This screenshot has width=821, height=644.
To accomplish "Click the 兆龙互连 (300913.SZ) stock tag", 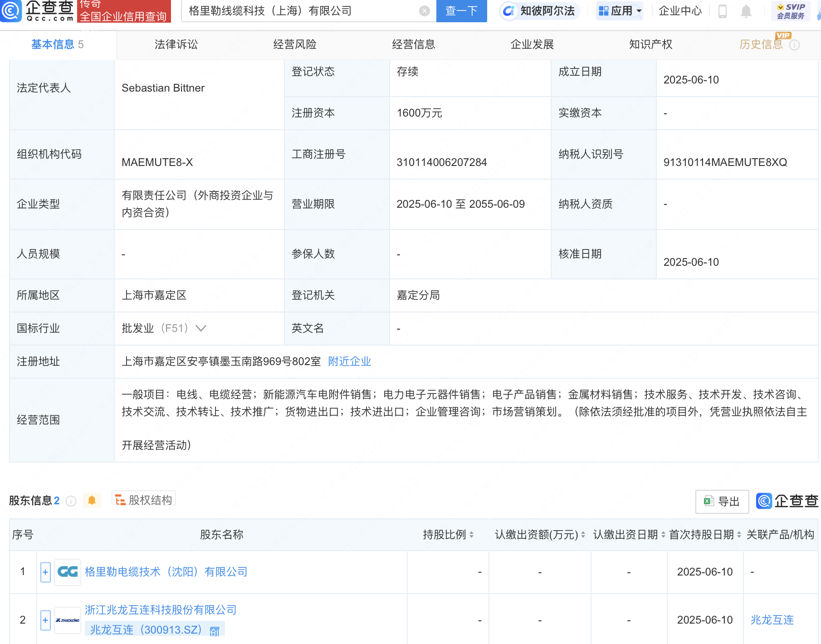I will pos(155,630).
